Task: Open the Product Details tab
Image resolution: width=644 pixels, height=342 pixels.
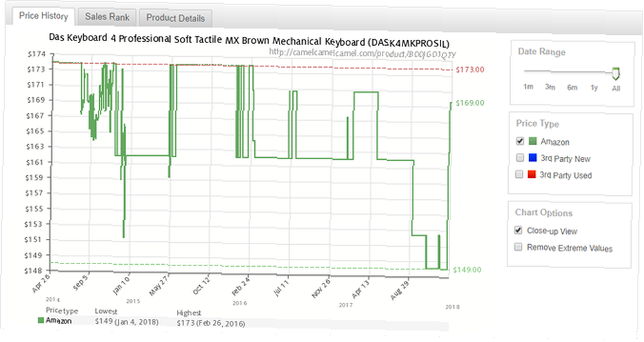Action: (x=175, y=18)
